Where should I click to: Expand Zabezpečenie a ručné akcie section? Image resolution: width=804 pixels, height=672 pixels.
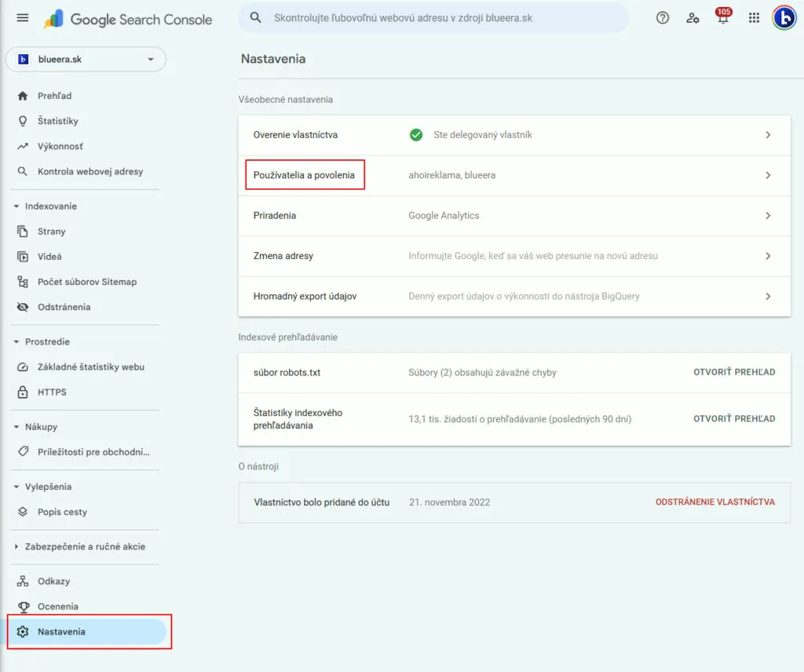click(16, 546)
